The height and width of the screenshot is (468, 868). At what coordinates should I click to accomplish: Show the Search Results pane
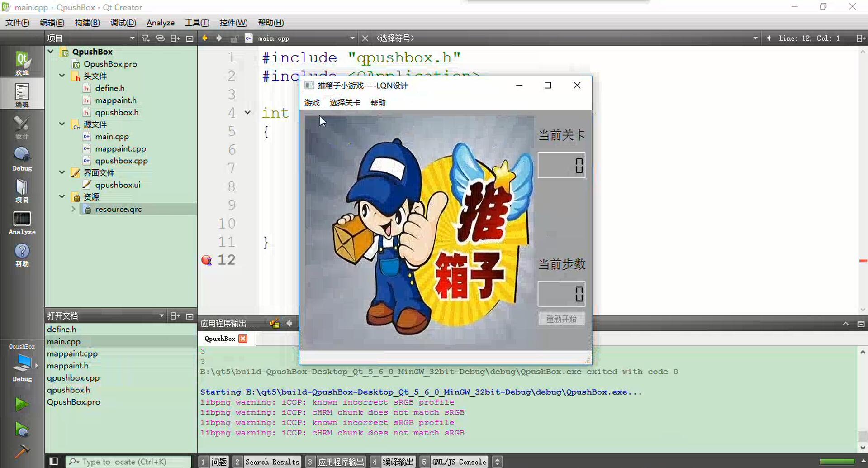[267, 462]
